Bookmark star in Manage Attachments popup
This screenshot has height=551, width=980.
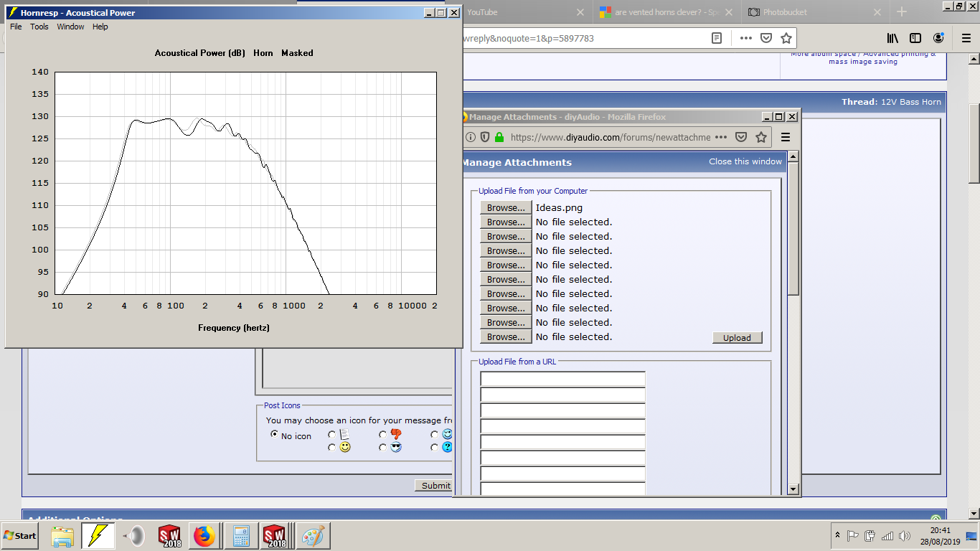[x=761, y=137]
